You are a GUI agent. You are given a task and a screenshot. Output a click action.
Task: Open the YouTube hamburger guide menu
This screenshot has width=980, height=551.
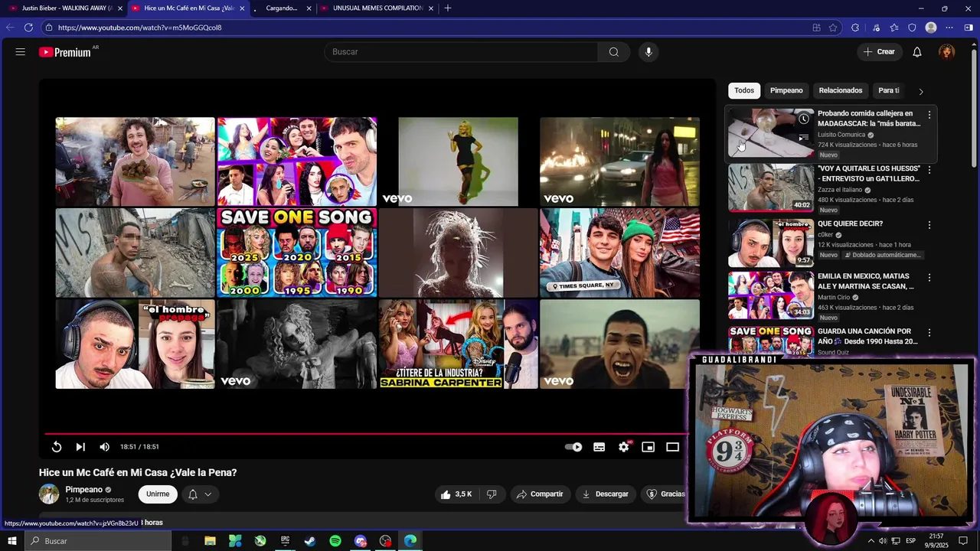click(x=21, y=52)
